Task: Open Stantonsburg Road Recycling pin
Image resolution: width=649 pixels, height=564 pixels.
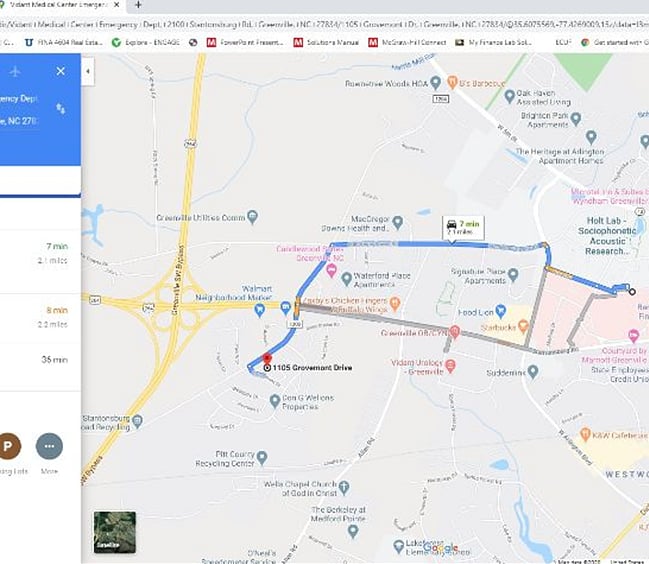Action: [138, 421]
